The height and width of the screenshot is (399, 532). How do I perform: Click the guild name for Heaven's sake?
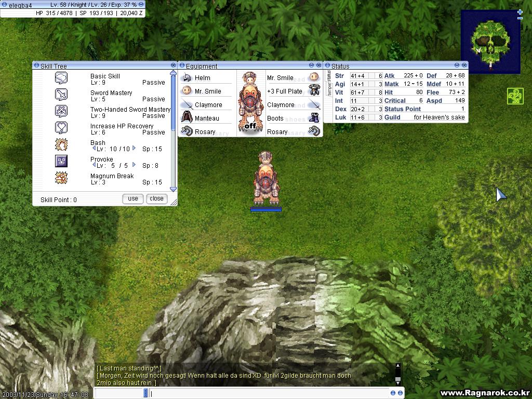[x=439, y=117]
